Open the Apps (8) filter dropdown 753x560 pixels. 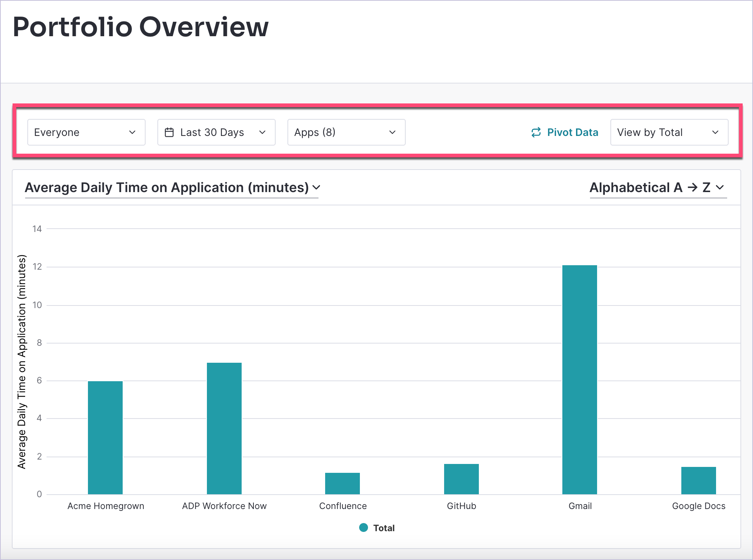[x=344, y=132]
